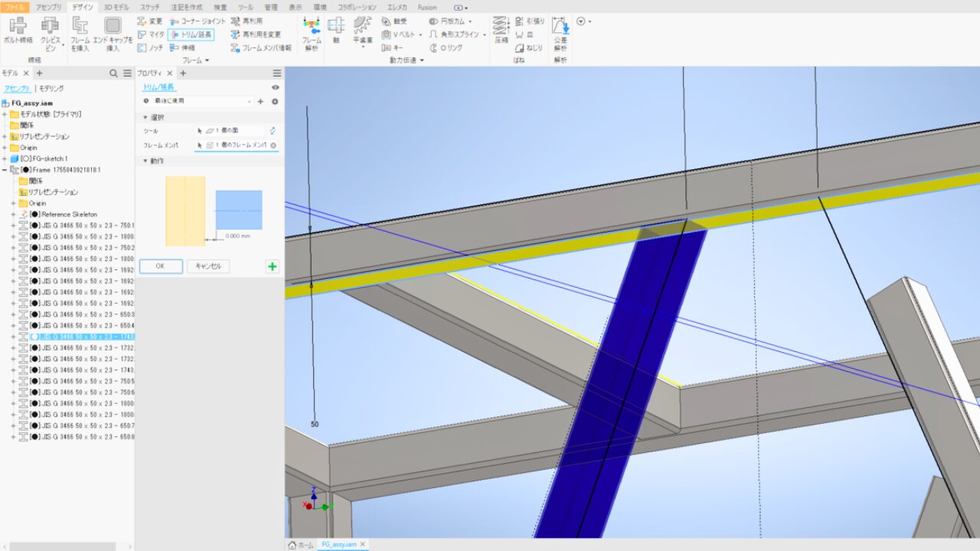Switch browser to モデリング view

(52, 89)
